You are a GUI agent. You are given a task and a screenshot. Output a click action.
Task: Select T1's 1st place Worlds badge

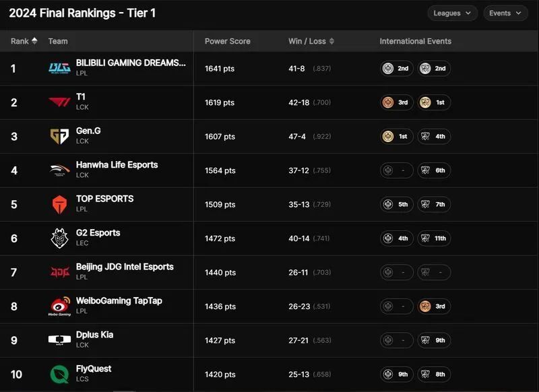[x=434, y=102]
